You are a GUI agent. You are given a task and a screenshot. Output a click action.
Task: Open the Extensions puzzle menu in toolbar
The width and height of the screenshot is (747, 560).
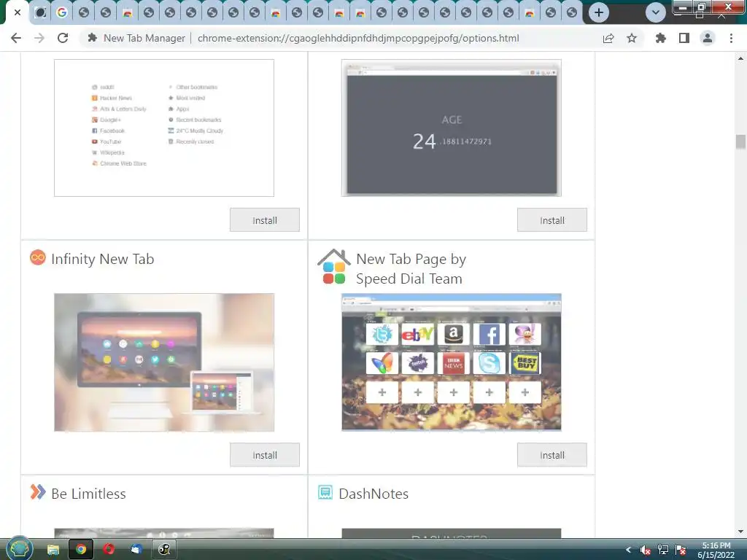point(660,38)
